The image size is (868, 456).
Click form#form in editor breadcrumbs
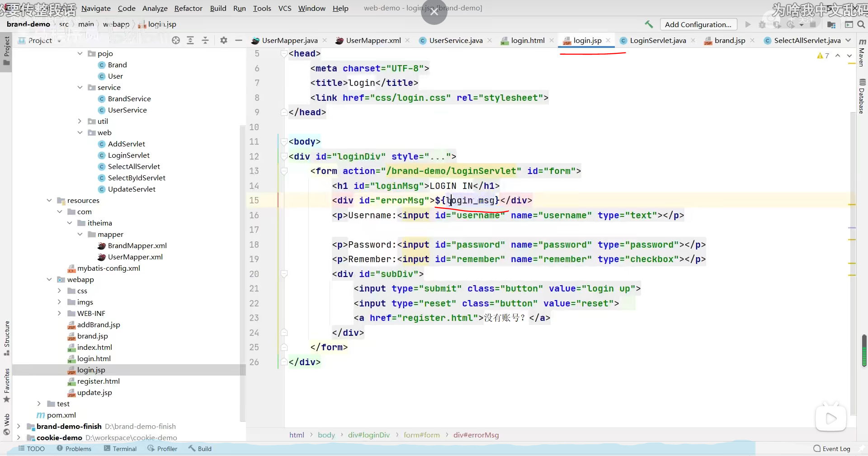click(x=422, y=435)
